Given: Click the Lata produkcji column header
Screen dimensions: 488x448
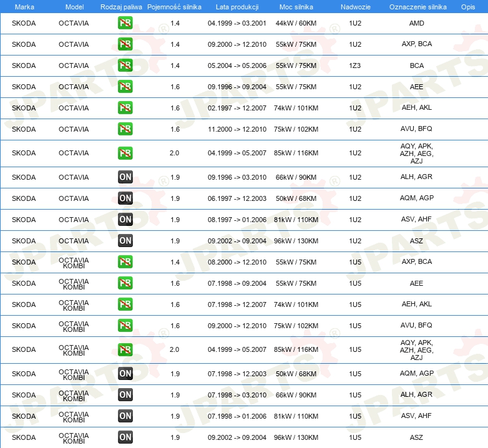Looking at the screenshot, I should 237,7.
